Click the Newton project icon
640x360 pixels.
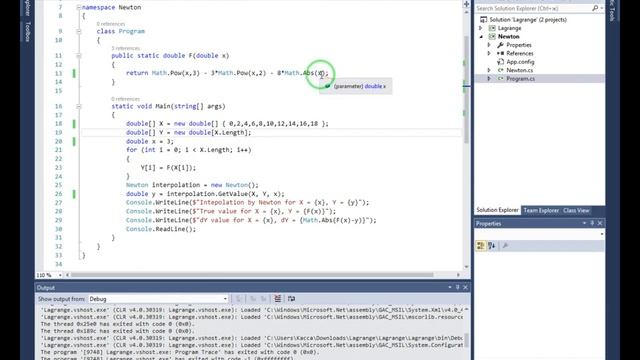pyautogui.click(x=492, y=36)
